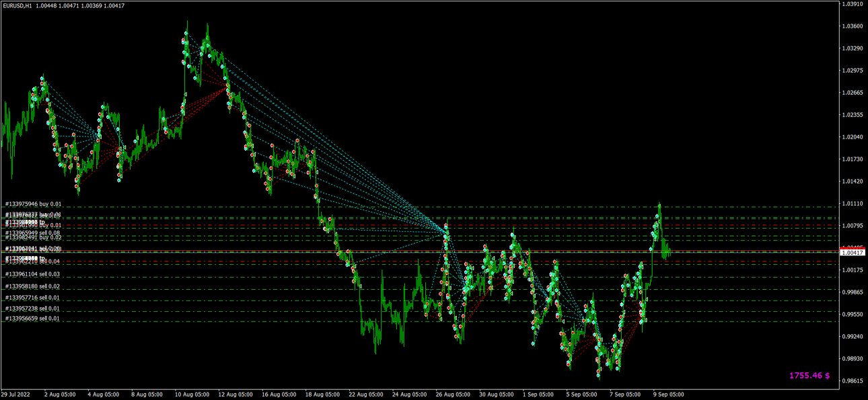This screenshot has height=400, width=868.
Task: Click the 4 Aug 05:00 time label
Action: point(103,395)
